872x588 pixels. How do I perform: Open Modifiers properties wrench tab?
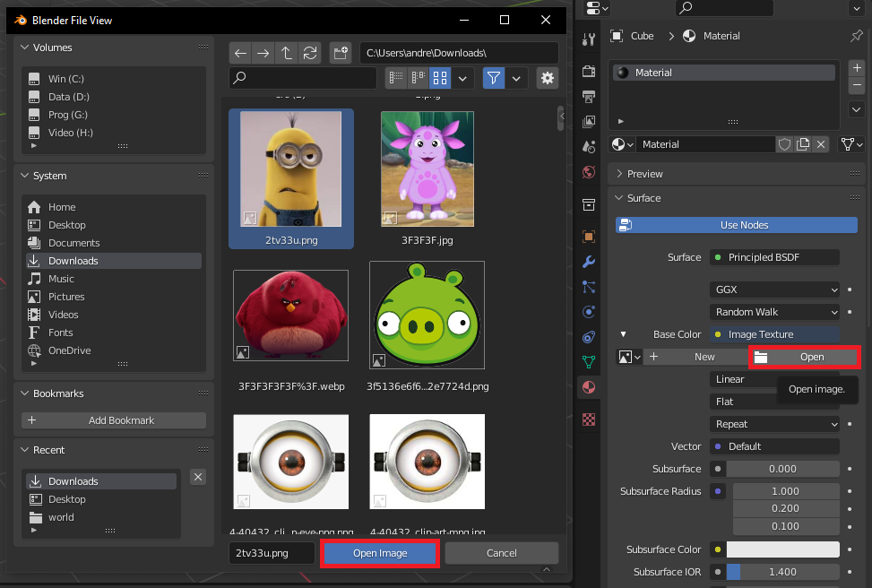click(x=589, y=262)
